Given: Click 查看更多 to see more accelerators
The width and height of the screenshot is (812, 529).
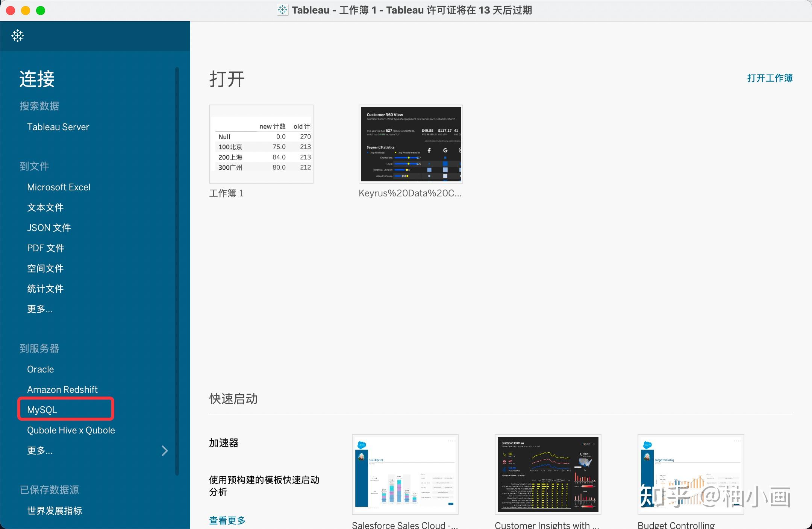Looking at the screenshot, I should coord(227,520).
